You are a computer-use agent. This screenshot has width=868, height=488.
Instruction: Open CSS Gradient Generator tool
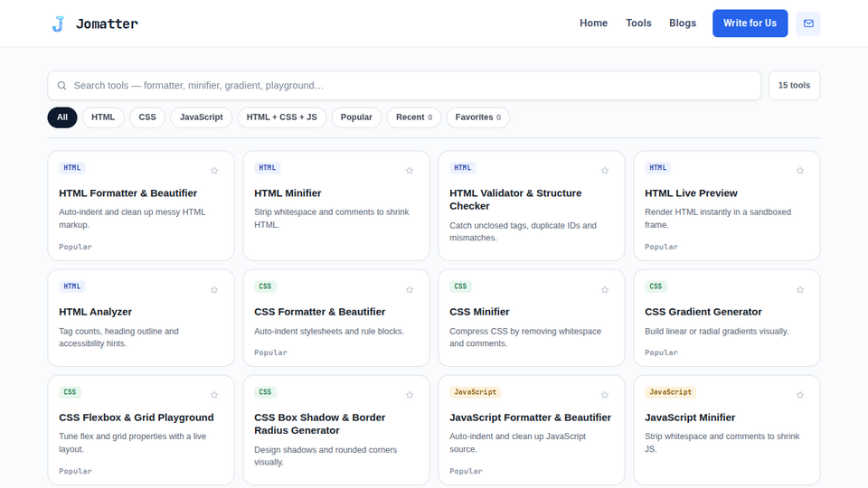click(703, 312)
